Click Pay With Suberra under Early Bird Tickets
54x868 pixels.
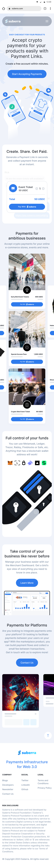27,304
